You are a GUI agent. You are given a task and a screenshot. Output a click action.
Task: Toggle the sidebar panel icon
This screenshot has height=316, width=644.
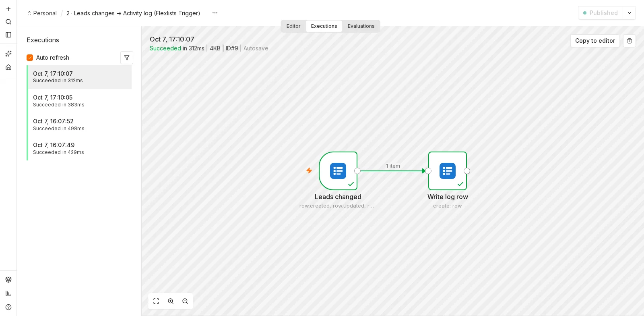click(8, 35)
